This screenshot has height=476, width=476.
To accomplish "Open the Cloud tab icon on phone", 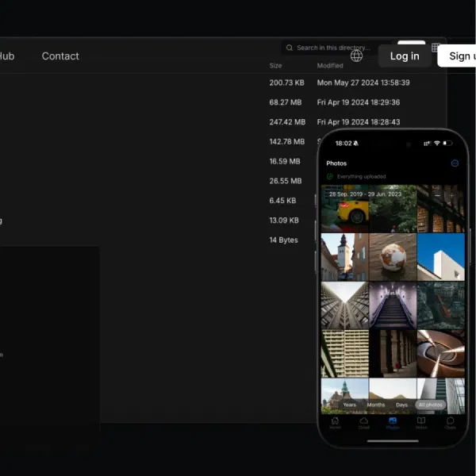I will click(x=363, y=420).
